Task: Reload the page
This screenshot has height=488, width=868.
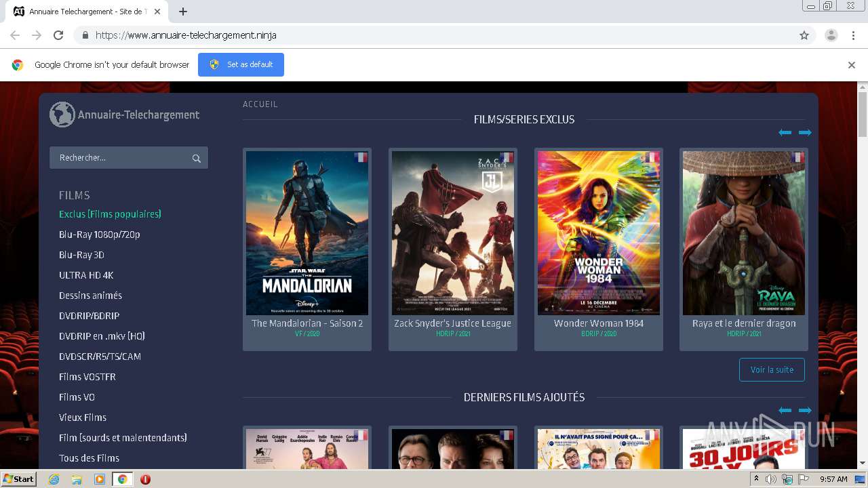Action: (x=58, y=35)
